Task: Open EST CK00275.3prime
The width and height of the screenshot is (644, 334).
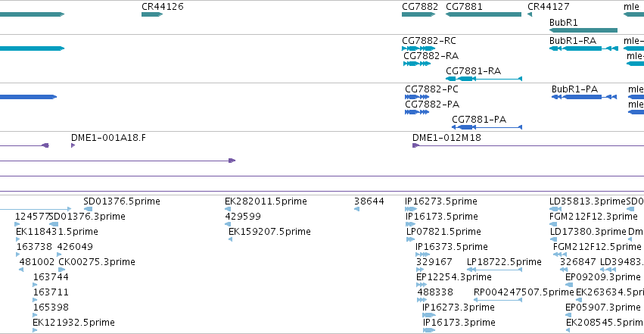Action: click(61, 270)
